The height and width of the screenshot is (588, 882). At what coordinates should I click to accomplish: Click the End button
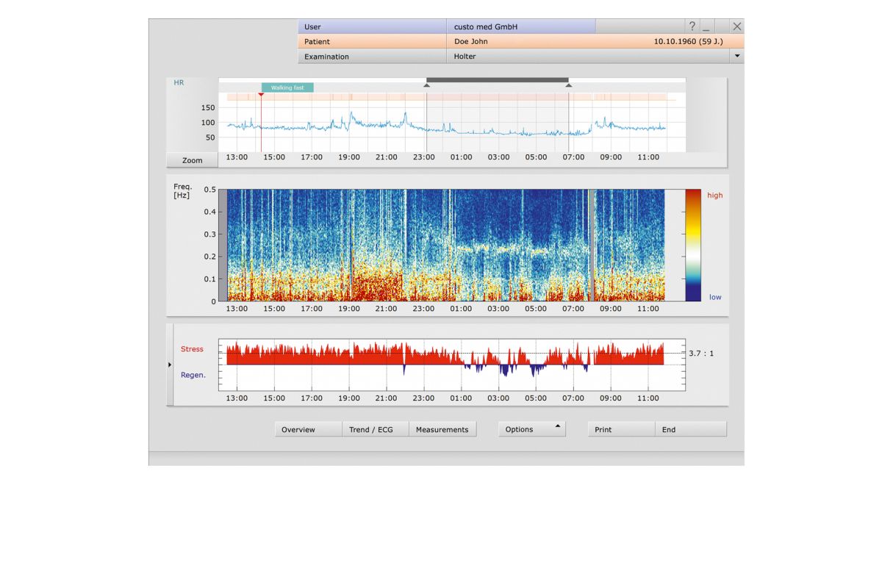[x=690, y=429]
